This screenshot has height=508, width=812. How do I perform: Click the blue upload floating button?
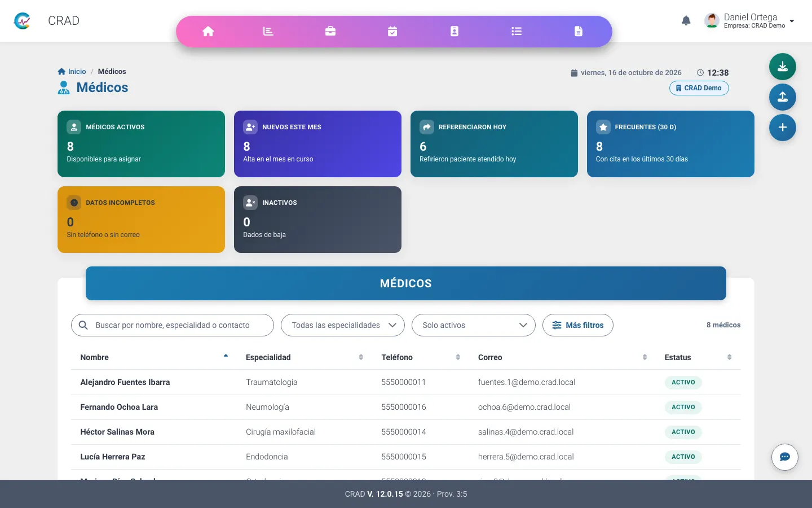point(783,97)
